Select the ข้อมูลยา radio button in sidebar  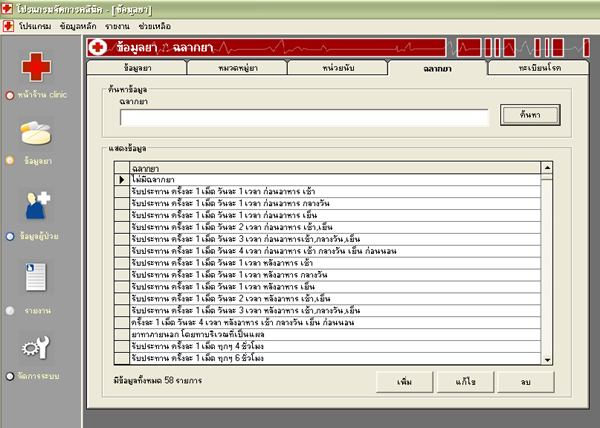click(x=10, y=159)
